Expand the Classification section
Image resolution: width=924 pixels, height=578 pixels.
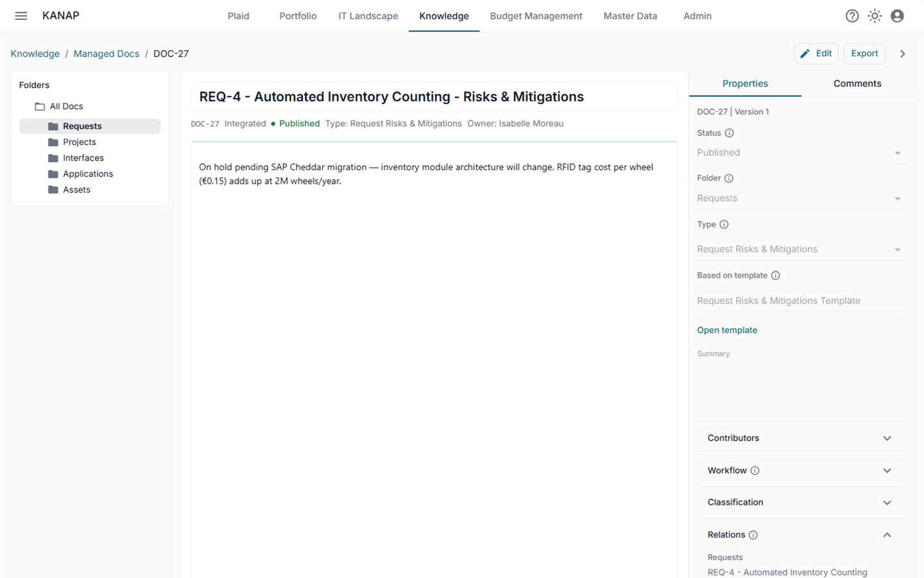[801, 502]
